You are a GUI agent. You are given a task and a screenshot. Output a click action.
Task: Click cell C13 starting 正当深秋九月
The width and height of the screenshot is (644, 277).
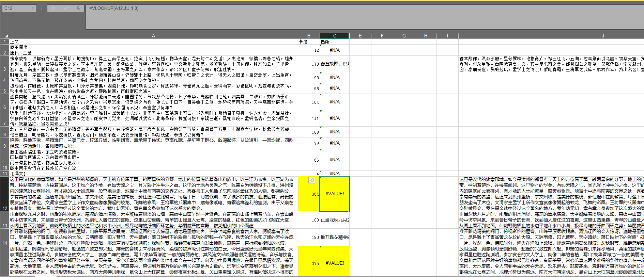[335, 220]
